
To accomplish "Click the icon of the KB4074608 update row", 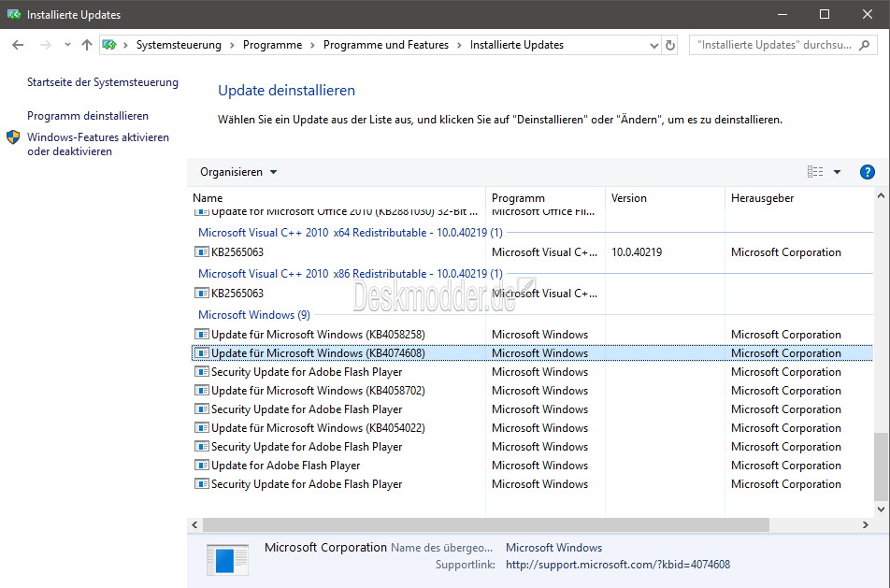I will 202,353.
